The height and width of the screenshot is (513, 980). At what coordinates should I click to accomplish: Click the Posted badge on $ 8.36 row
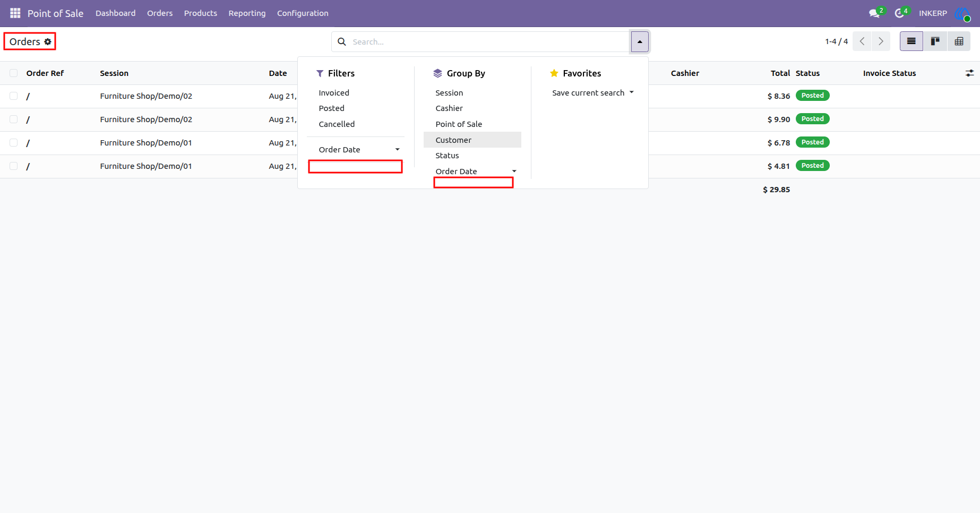pos(812,96)
